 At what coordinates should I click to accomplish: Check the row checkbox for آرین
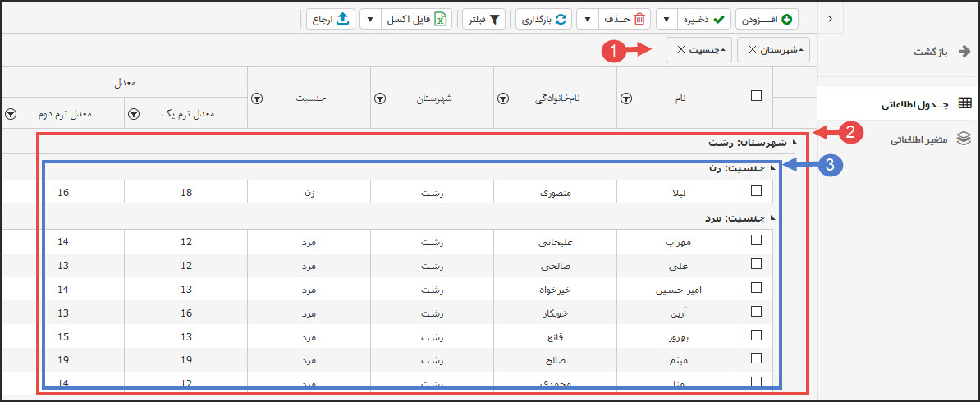756,312
